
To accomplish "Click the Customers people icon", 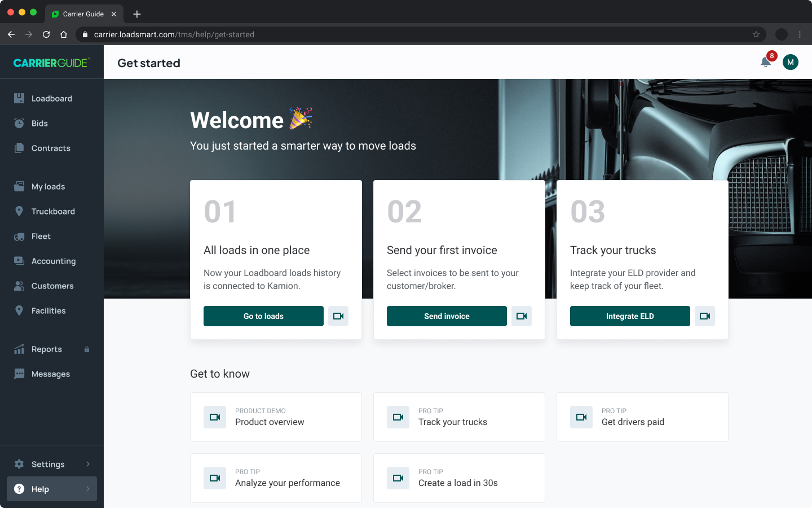I will tap(19, 286).
